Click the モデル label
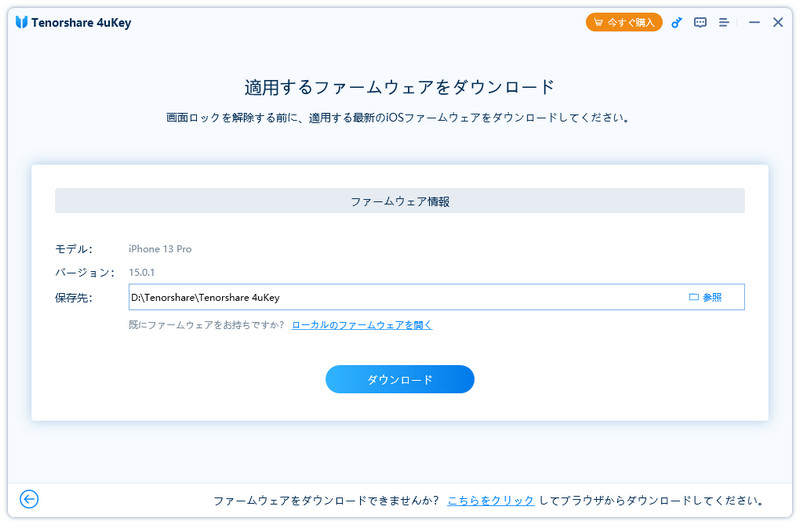The height and width of the screenshot is (525, 800). coord(74,248)
